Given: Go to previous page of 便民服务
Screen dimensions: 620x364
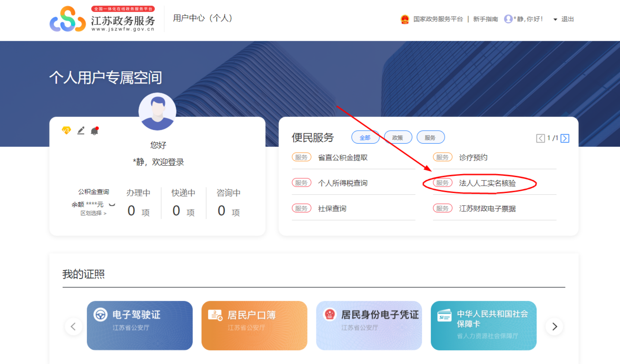Looking at the screenshot, I should click(540, 138).
